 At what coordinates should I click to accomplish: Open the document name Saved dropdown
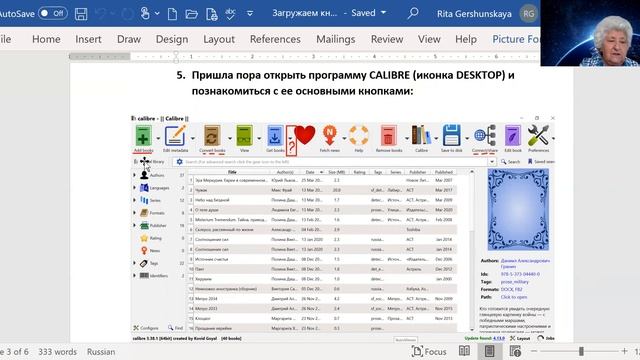click(x=383, y=13)
